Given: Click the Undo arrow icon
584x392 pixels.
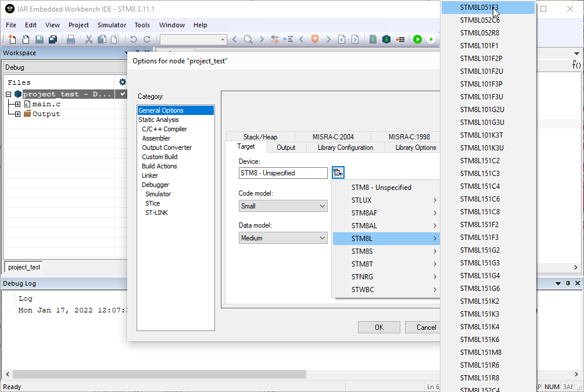Looking at the screenshot, I should tap(133, 39).
